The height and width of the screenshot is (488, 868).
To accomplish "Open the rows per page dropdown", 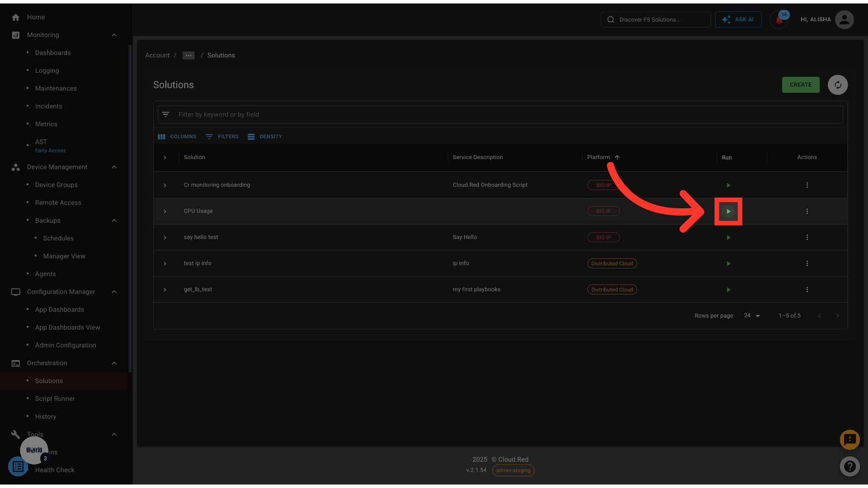I will click(x=752, y=316).
